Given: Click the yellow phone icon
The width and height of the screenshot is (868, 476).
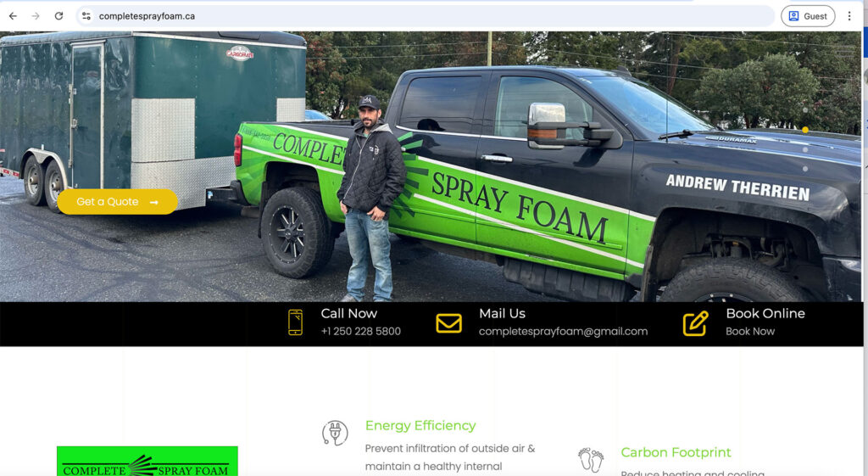Looking at the screenshot, I should pyautogui.click(x=296, y=322).
